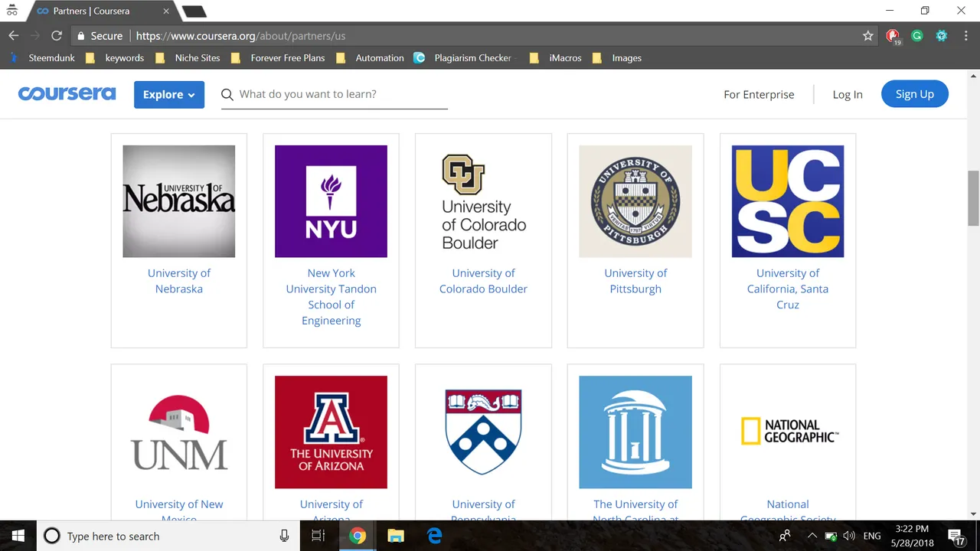980x551 pixels.
Task: Click the UCSC logo image
Action: tap(788, 201)
